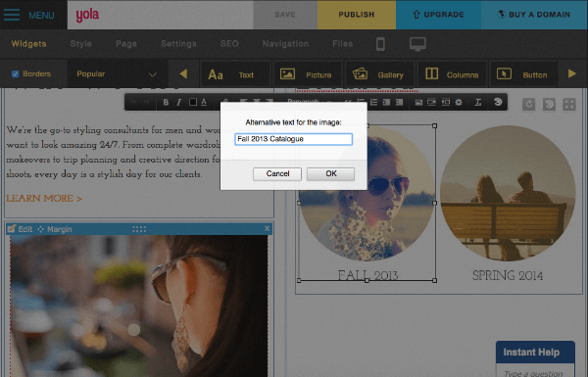Image resolution: width=588 pixels, height=377 pixels.
Task: Toggle the Borders checkbox
Action: pos(15,73)
